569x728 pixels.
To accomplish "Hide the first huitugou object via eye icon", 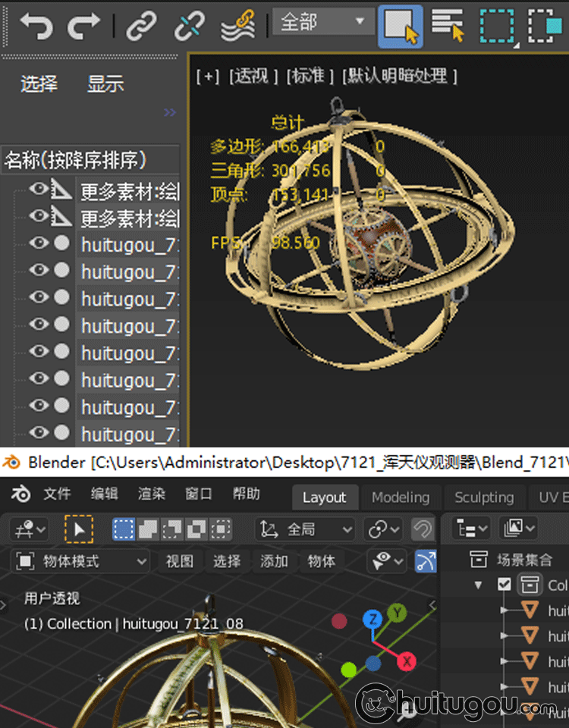I will [x=39, y=243].
